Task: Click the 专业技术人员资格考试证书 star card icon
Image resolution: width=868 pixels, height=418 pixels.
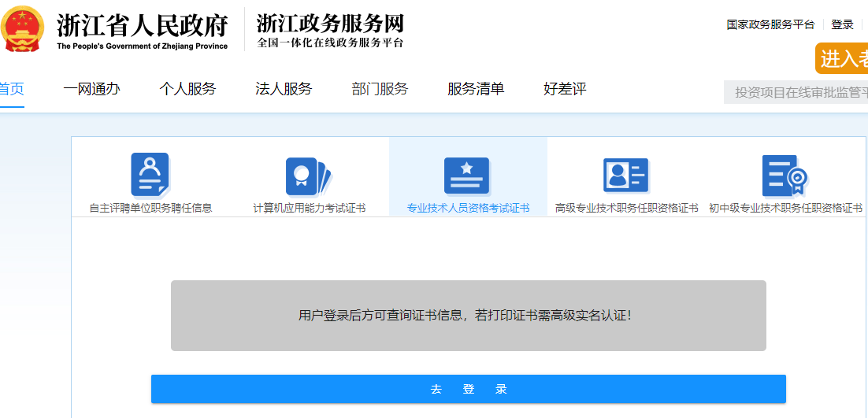Action: [466, 176]
